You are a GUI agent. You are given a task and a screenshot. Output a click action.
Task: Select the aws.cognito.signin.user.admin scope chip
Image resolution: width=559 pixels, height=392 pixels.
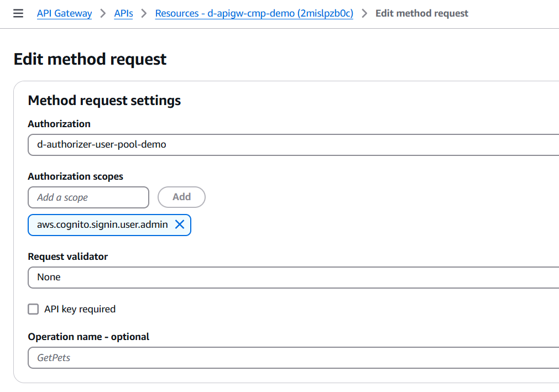[102, 224]
